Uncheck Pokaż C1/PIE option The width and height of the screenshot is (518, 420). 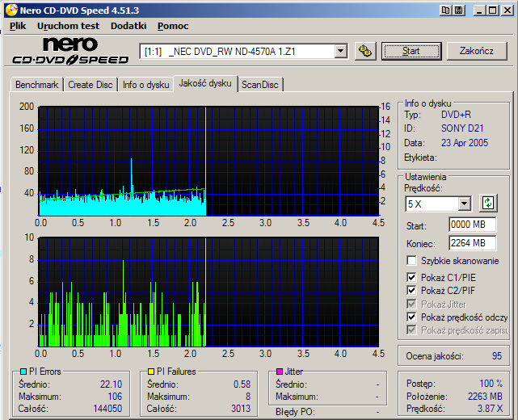pos(411,277)
